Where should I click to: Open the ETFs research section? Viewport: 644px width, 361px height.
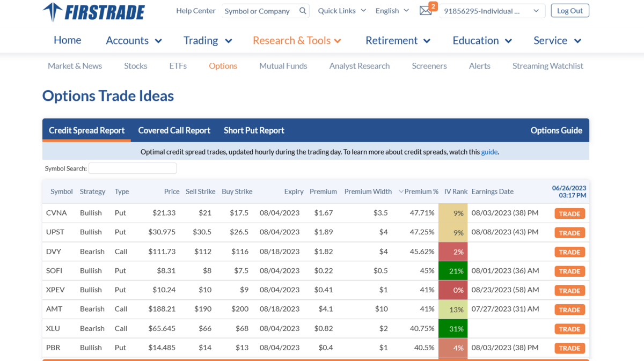178,66
